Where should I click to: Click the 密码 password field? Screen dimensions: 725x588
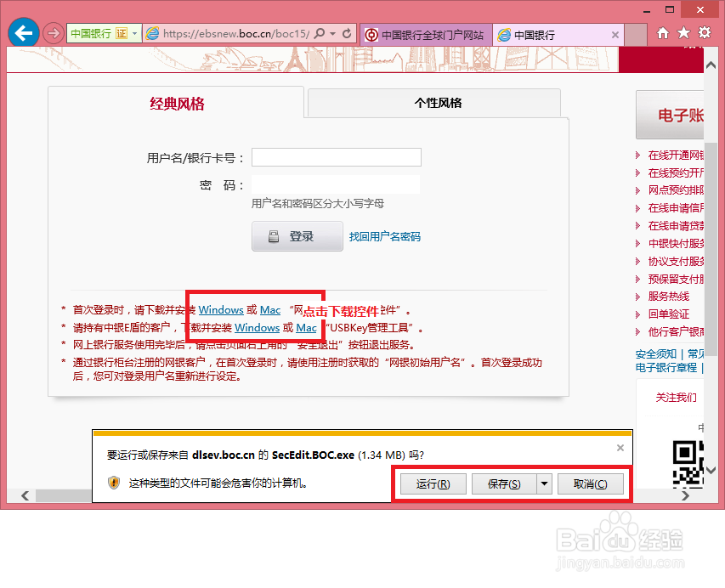click(336, 184)
